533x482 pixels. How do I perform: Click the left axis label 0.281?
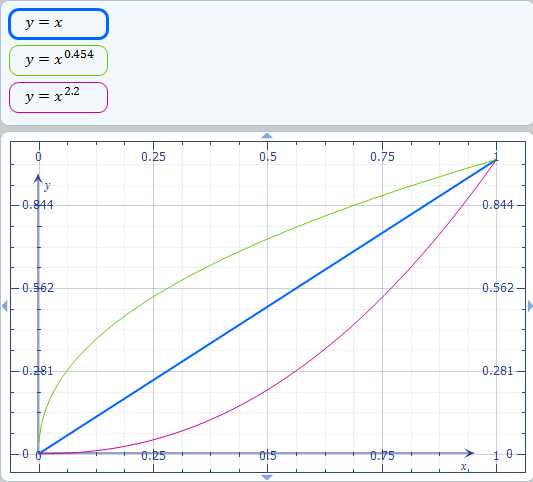(38, 371)
